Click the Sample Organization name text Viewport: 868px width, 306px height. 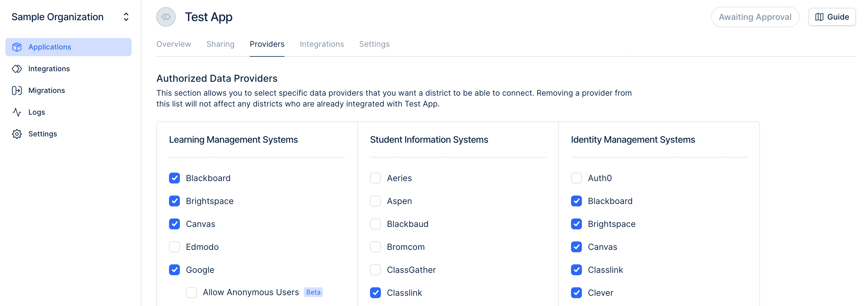(58, 17)
